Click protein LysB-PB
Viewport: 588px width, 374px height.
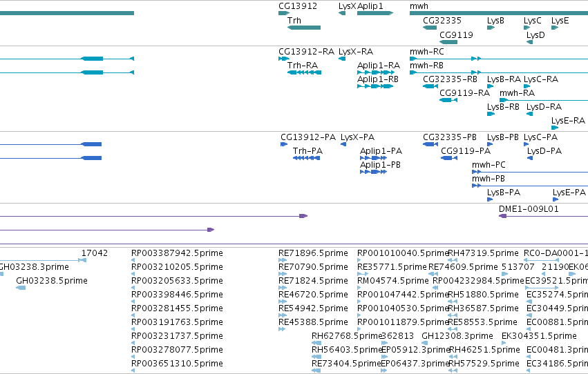[503, 137]
